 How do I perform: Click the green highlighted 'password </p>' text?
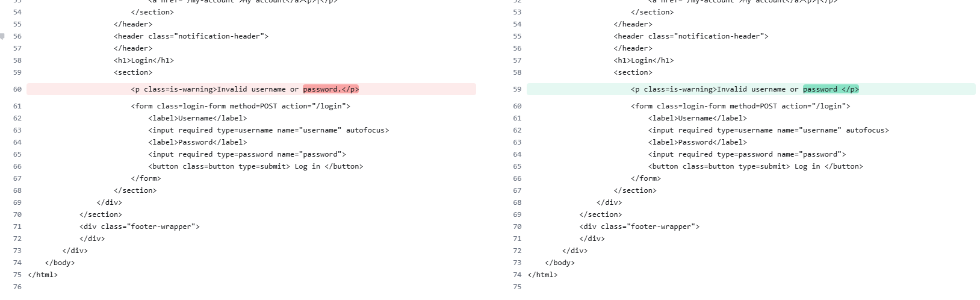click(x=831, y=89)
